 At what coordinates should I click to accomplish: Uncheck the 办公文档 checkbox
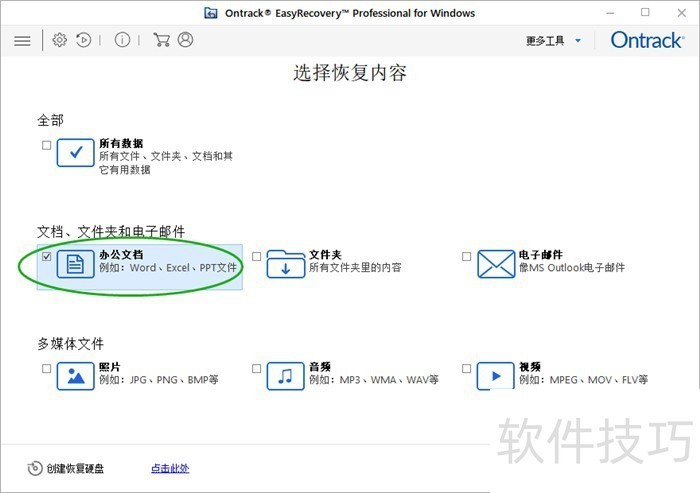pyautogui.click(x=46, y=257)
